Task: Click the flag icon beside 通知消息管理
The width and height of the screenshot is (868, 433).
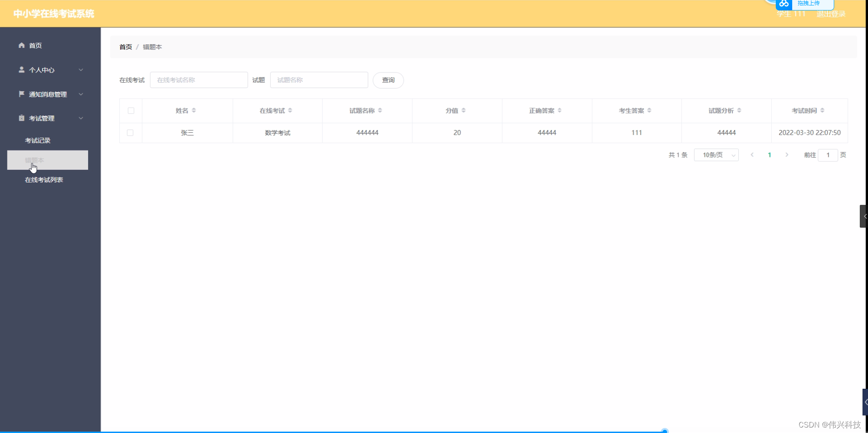Action: [21, 94]
